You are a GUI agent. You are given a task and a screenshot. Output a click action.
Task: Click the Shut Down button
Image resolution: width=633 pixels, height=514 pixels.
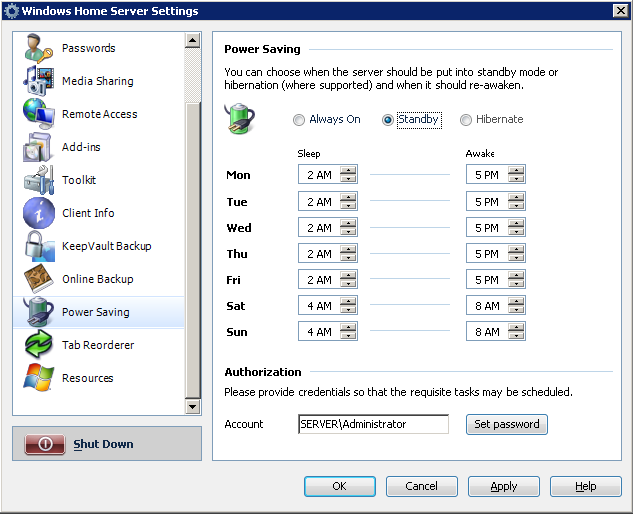pos(107,444)
